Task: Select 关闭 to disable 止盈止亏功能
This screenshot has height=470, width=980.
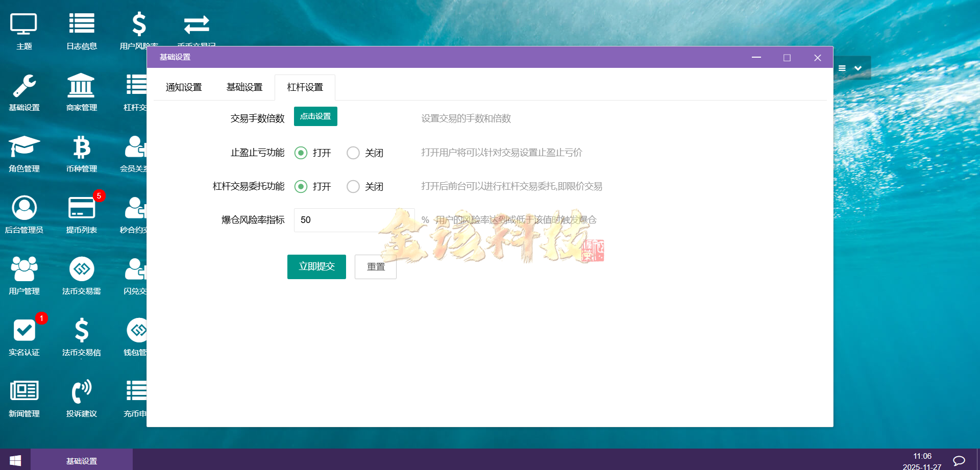Action: point(353,153)
